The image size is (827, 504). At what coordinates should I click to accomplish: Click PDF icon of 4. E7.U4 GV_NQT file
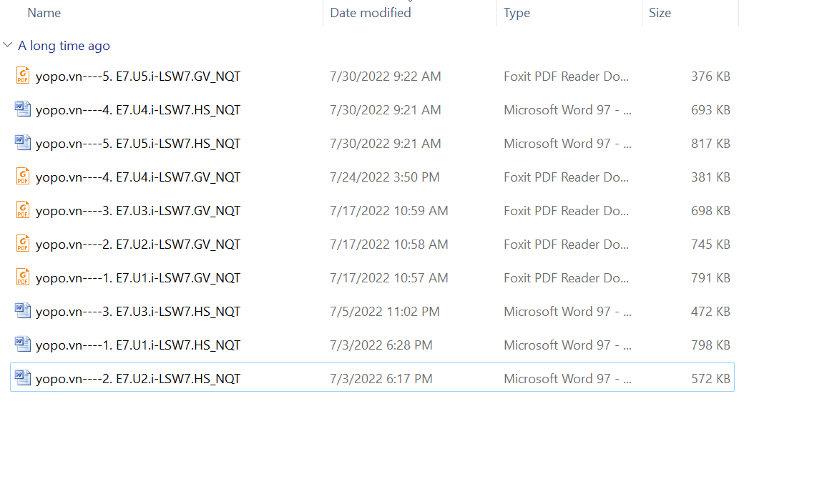click(23, 177)
